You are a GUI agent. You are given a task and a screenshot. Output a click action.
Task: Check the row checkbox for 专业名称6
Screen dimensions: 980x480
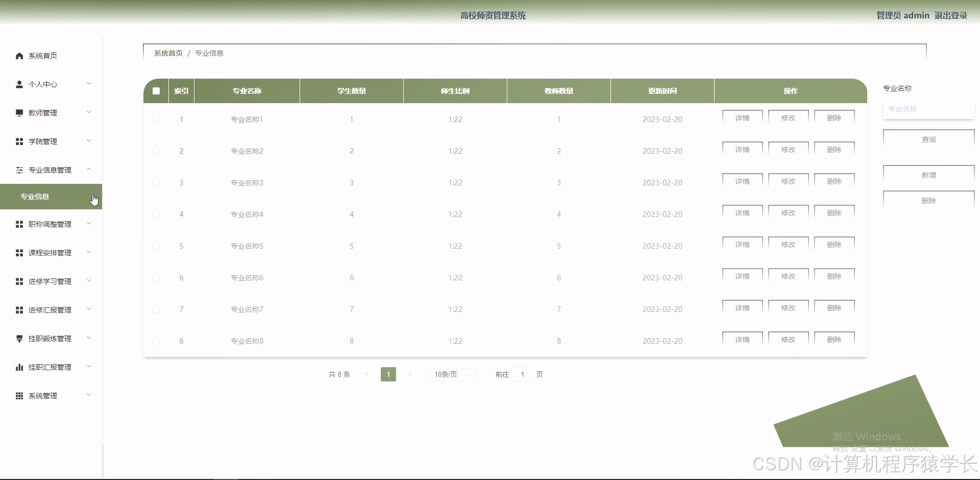coord(156,278)
